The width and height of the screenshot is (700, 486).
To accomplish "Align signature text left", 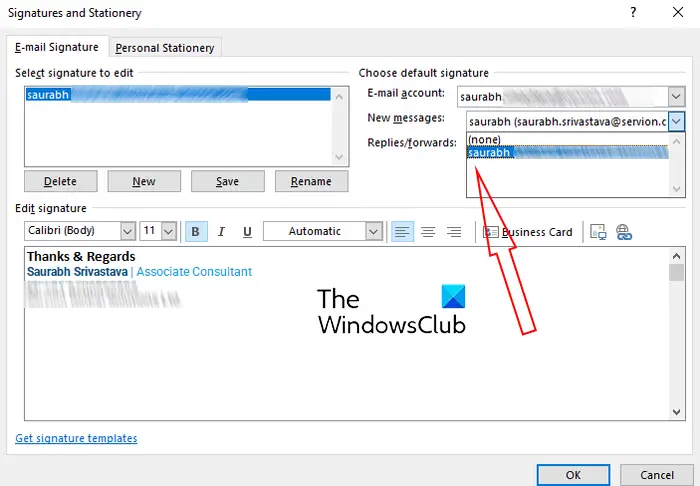I will pos(402,232).
